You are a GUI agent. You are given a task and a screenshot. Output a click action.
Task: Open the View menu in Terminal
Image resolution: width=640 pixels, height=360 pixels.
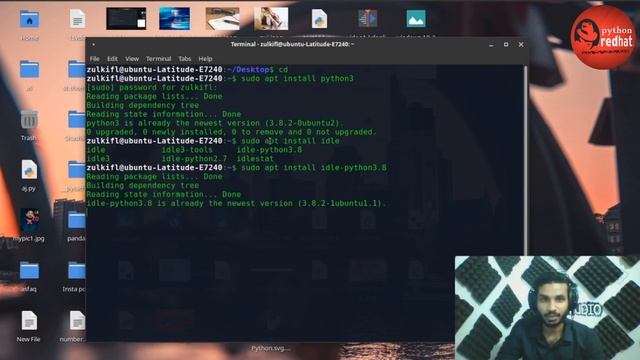tap(132, 59)
